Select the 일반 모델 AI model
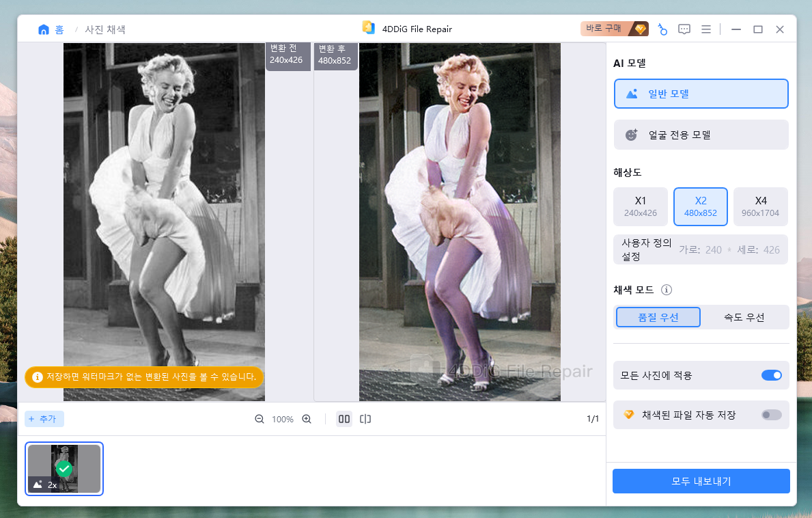Image resolution: width=812 pixels, height=518 pixels. click(701, 94)
